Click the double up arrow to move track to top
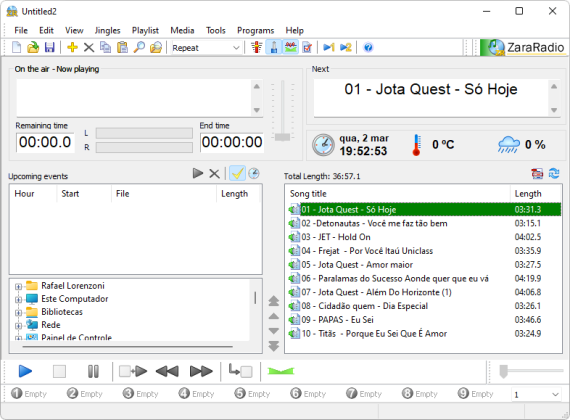 tap(274, 301)
